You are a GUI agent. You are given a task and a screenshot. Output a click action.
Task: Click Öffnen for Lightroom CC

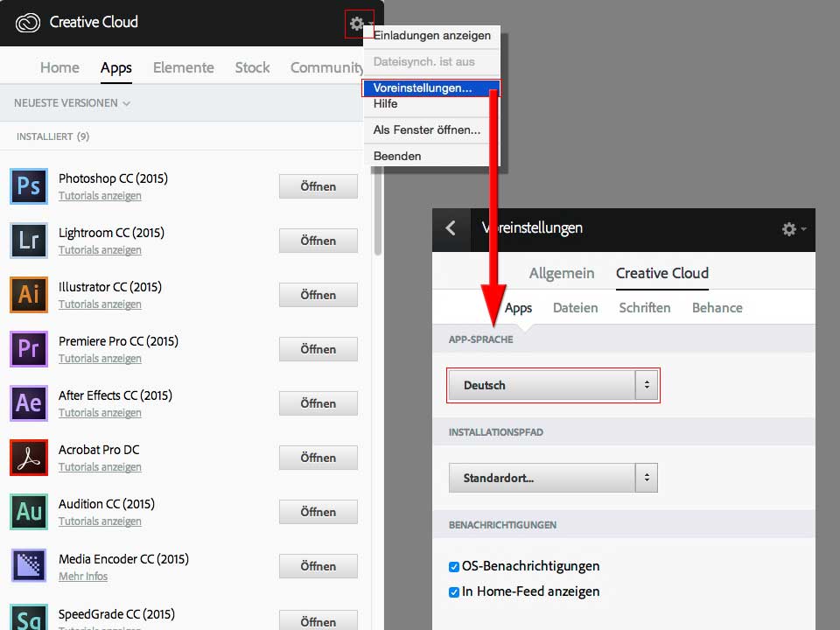pyautogui.click(x=318, y=241)
